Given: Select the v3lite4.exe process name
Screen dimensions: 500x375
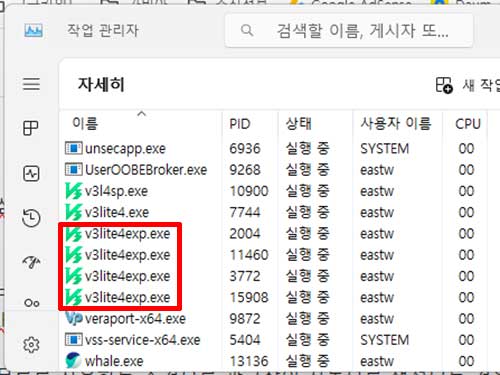Looking at the screenshot, I should click(x=117, y=213).
